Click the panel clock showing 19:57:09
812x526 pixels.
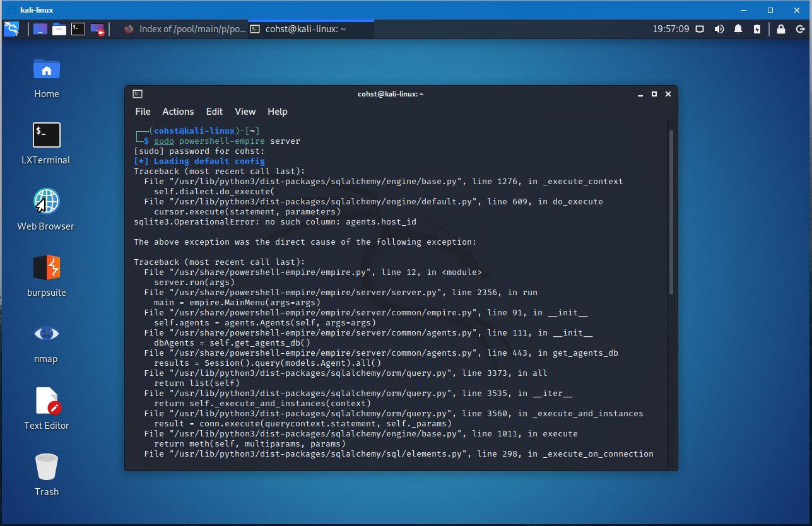coord(670,29)
